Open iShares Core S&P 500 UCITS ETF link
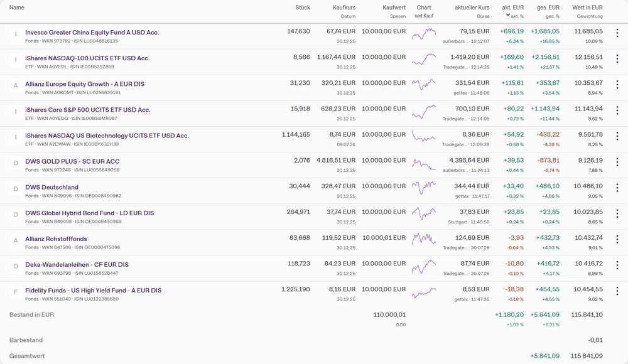 coord(88,110)
